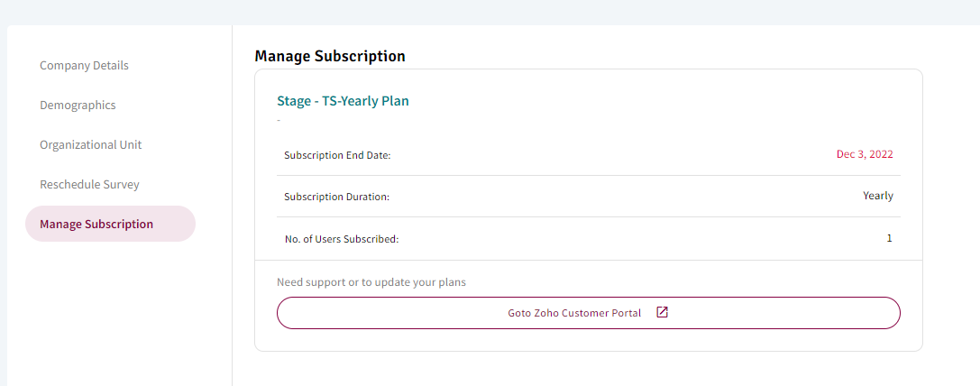Click the dash placeholder under the plan title

pyautogui.click(x=278, y=119)
